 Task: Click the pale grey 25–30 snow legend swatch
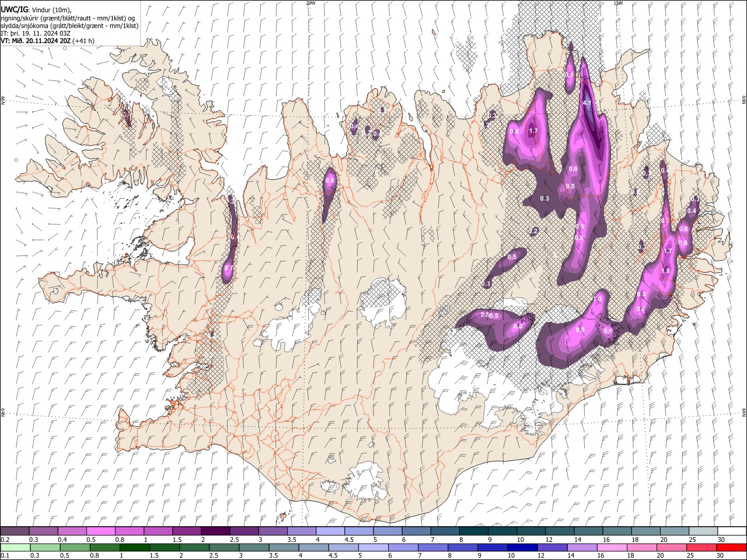pos(703,531)
